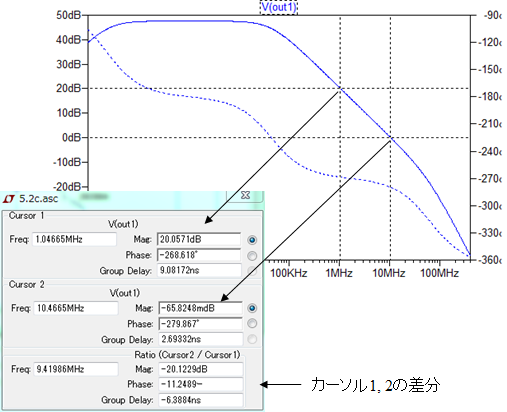
Task: Select Cursor 1 Phase radio button
Action: [252, 256]
